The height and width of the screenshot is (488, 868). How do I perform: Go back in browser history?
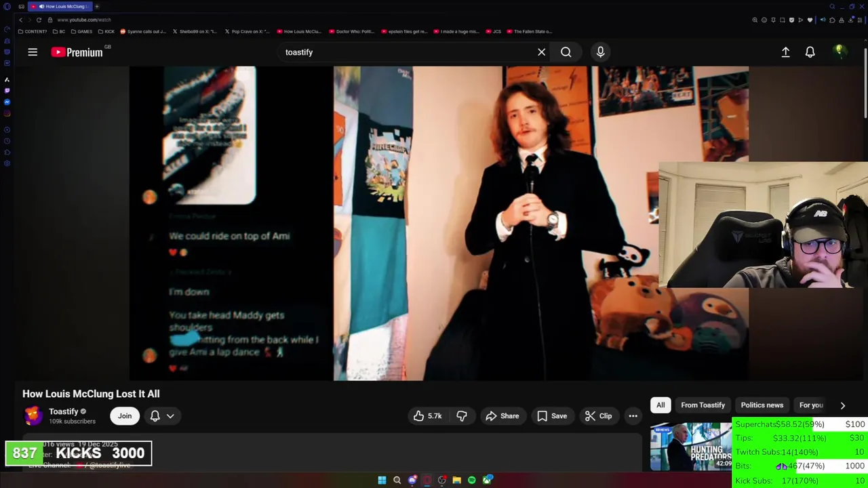pos(20,20)
